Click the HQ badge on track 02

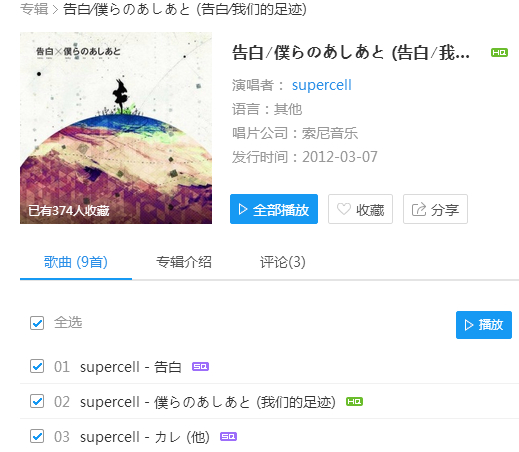[354, 402]
